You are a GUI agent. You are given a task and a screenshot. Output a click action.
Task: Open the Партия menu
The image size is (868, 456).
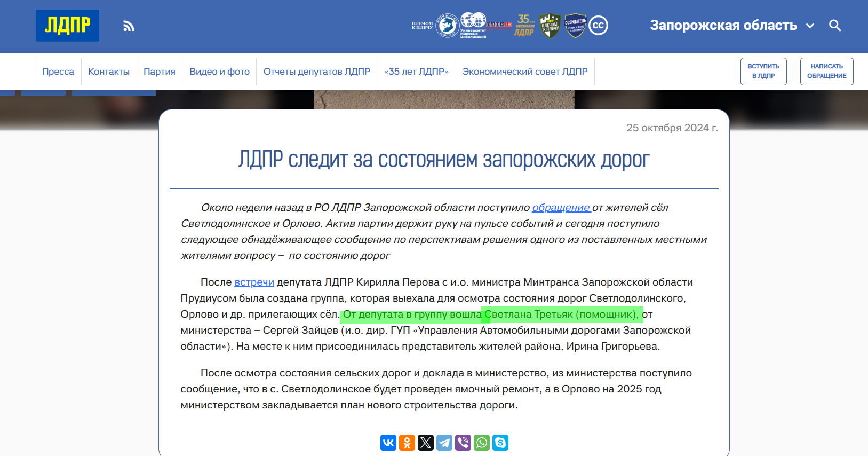coord(160,72)
